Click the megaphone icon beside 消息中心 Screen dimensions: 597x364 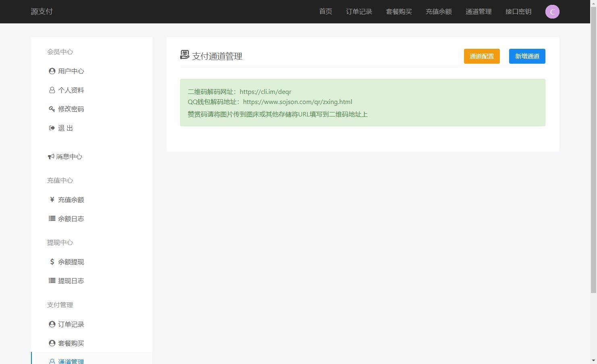click(51, 156)
